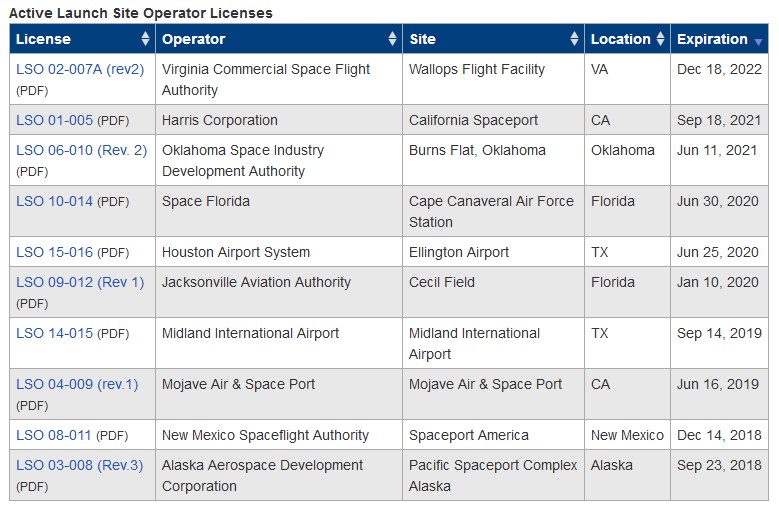This screenshot has width=779, height=506.
Task: Click the License column header text
Action: click(x=43, y=39)
